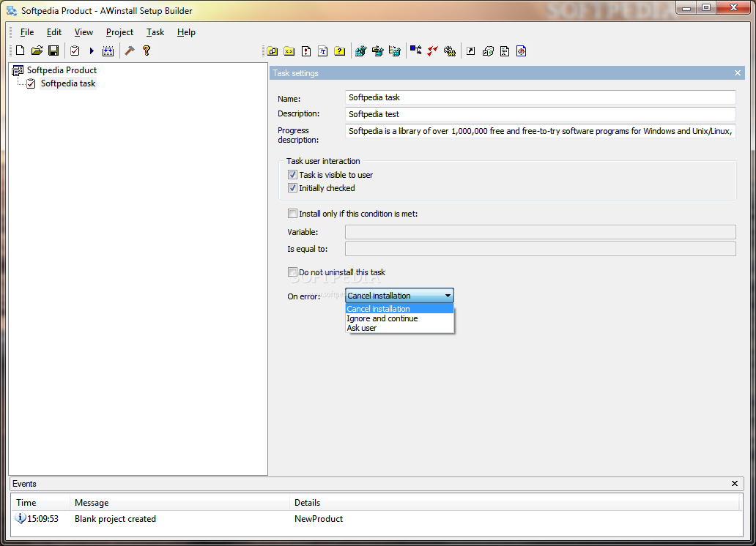Screen dimensions: 756x546
Task: Tick Do not uninstall this task
Action: coord(293,272)
